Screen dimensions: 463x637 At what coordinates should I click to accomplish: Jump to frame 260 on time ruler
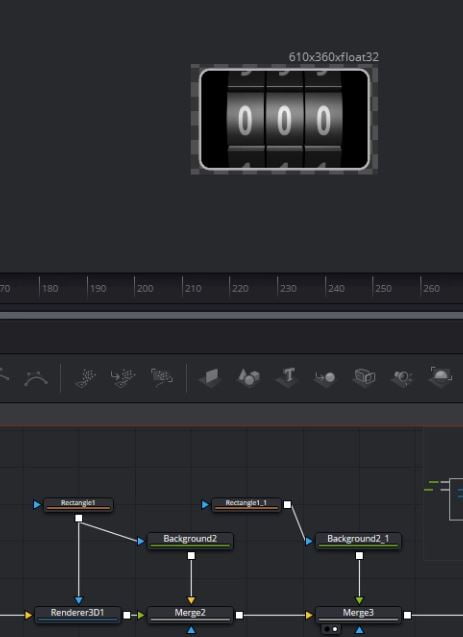[431, 288]
